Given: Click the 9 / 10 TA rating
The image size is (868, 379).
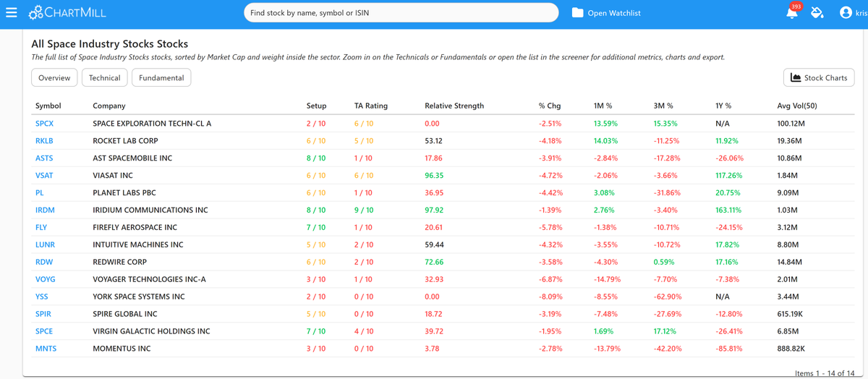Looking at the screenshot, I should point(364,210).
